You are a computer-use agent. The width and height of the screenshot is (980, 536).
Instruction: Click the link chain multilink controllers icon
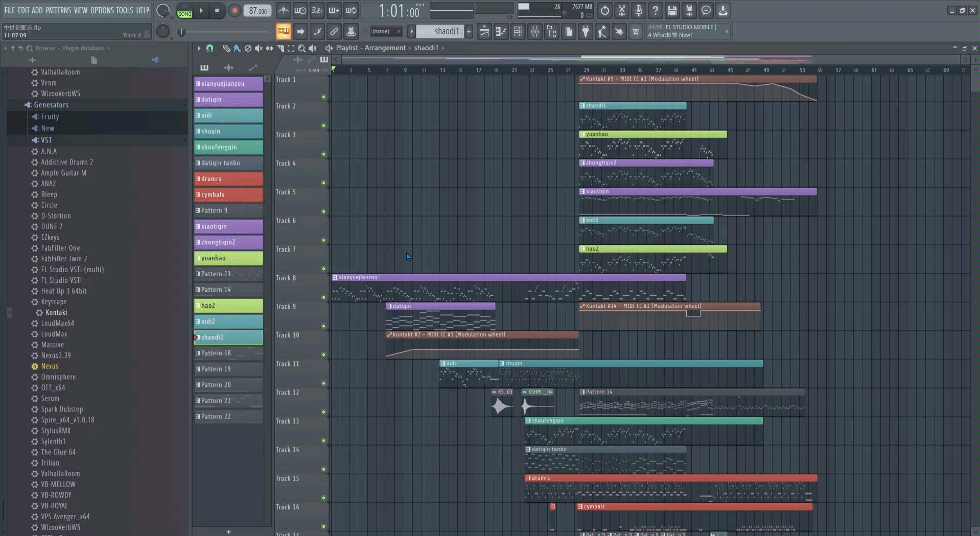[334, 32]
